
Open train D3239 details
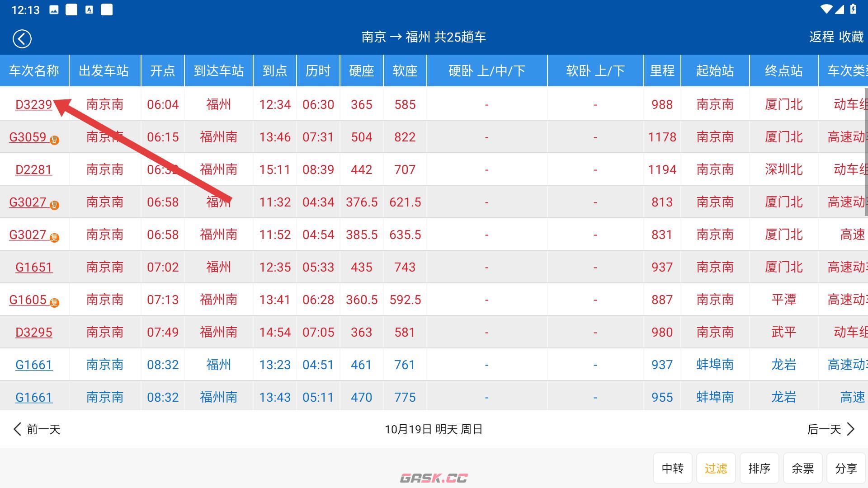tap(33, 104)
